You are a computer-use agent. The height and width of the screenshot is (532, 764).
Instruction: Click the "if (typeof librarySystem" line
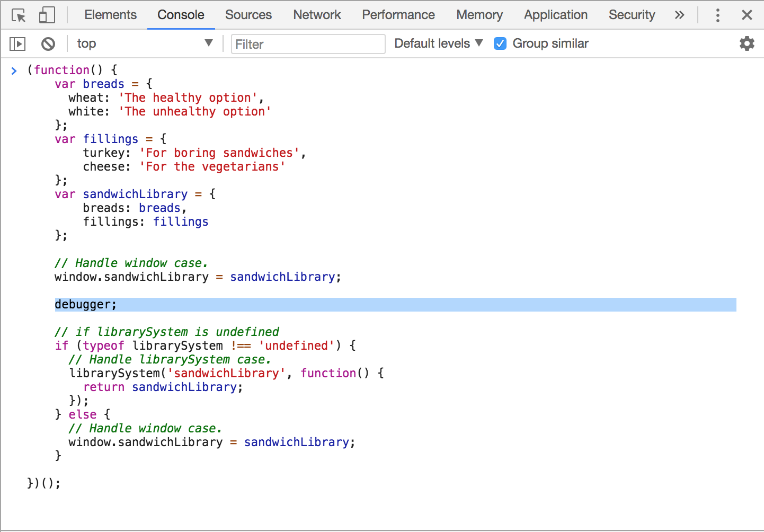pos(206,346)
